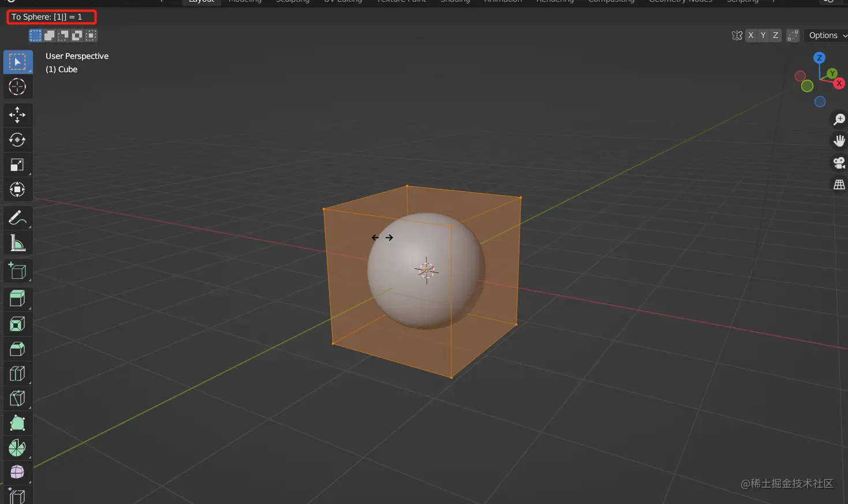Enable Invert Selection mode
848x504 pixels.
(77, 36)
